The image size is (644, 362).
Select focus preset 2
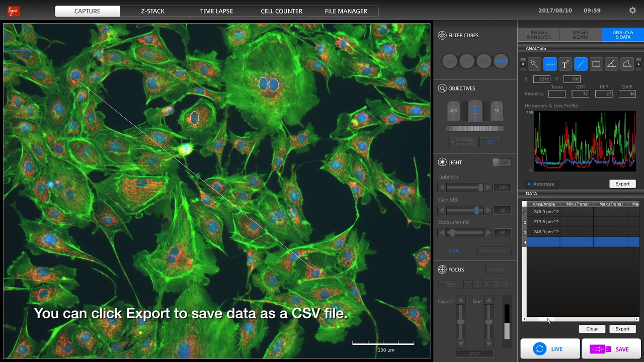(x=477, y=285)
